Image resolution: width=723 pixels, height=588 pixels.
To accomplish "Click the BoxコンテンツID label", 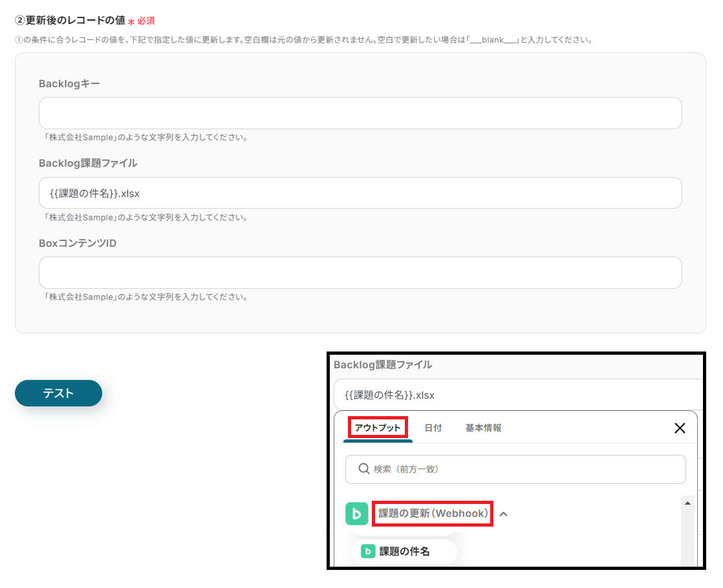I will tap(78, 244).
